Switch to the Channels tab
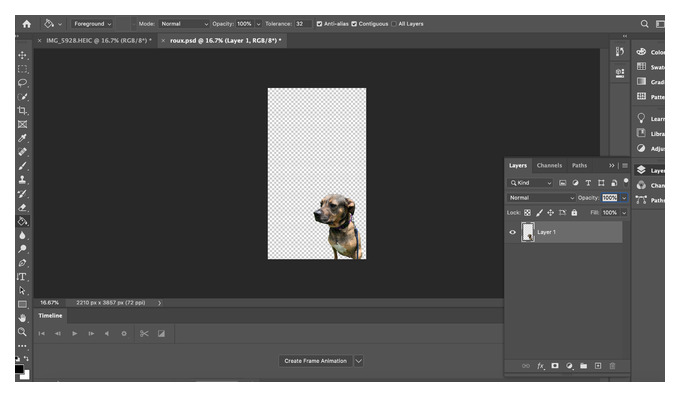Viewport: 680px width, 397px height. [549, 165]
